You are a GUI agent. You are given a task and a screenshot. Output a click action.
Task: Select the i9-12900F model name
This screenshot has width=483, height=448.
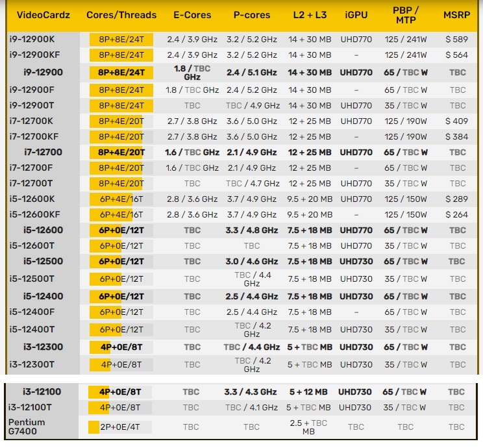32,90
